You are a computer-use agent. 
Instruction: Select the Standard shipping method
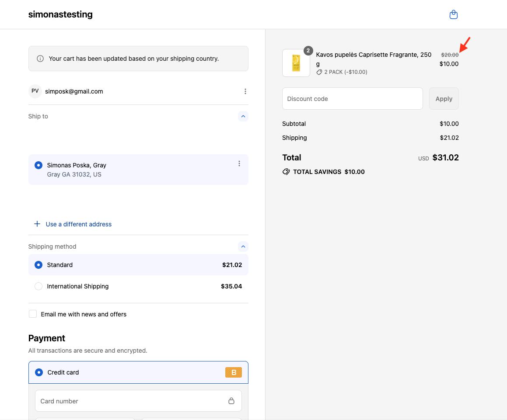(x=38, y=265)
